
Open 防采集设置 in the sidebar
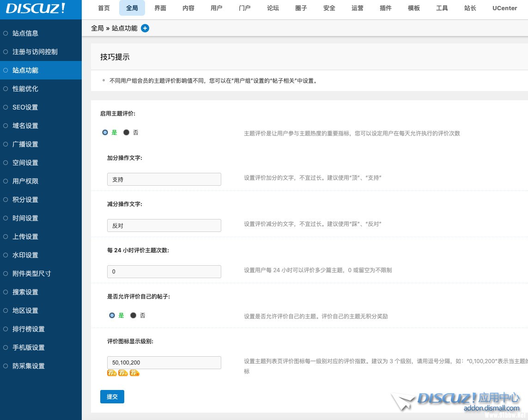(x=29, y=366)
